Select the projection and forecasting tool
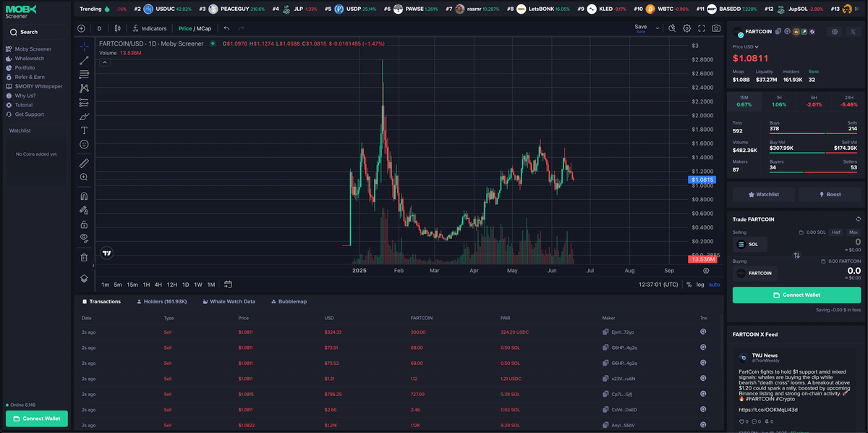 point(84,102)
